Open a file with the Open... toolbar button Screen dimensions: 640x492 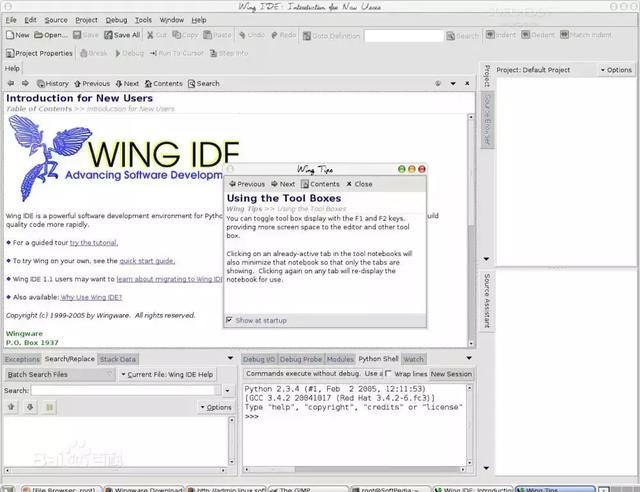pyautogui.click(x=51, y=35)
